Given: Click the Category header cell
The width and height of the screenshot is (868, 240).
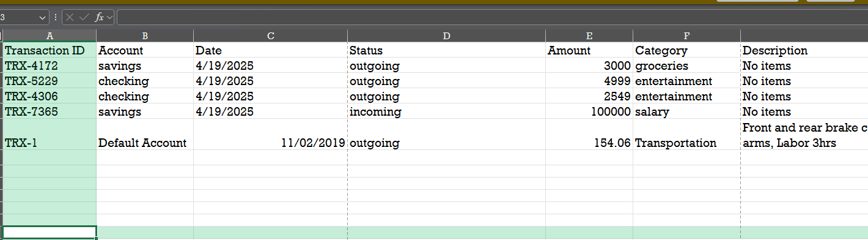Looking at the screenshot, I should pos(686,50).
